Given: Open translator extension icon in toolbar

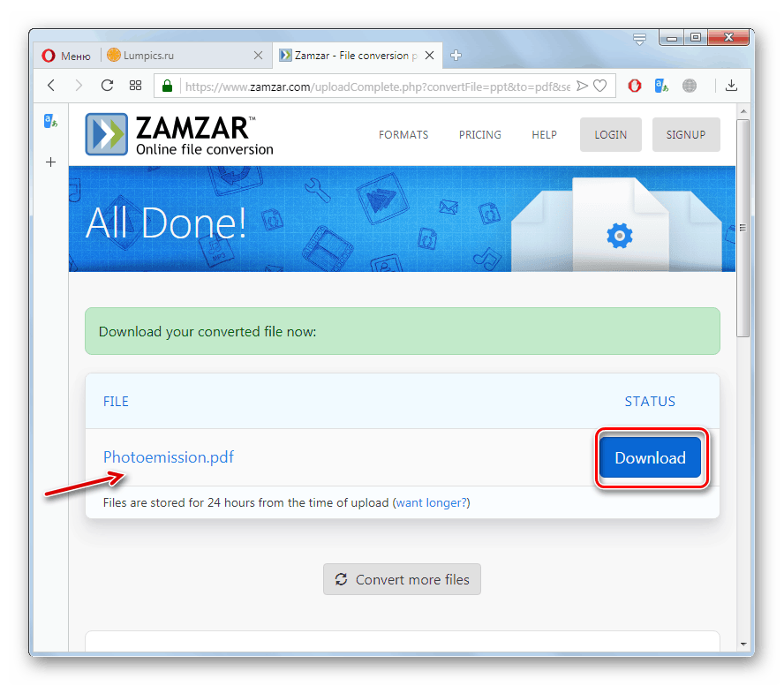Looking at the screenshot, I should tap(661, 86).
